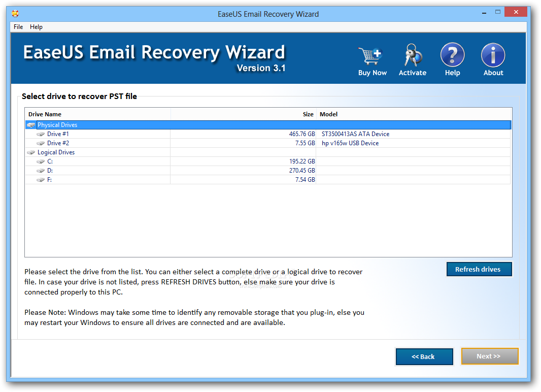Open the File menu
Screen dimensions: 541x392
point(18,26)
